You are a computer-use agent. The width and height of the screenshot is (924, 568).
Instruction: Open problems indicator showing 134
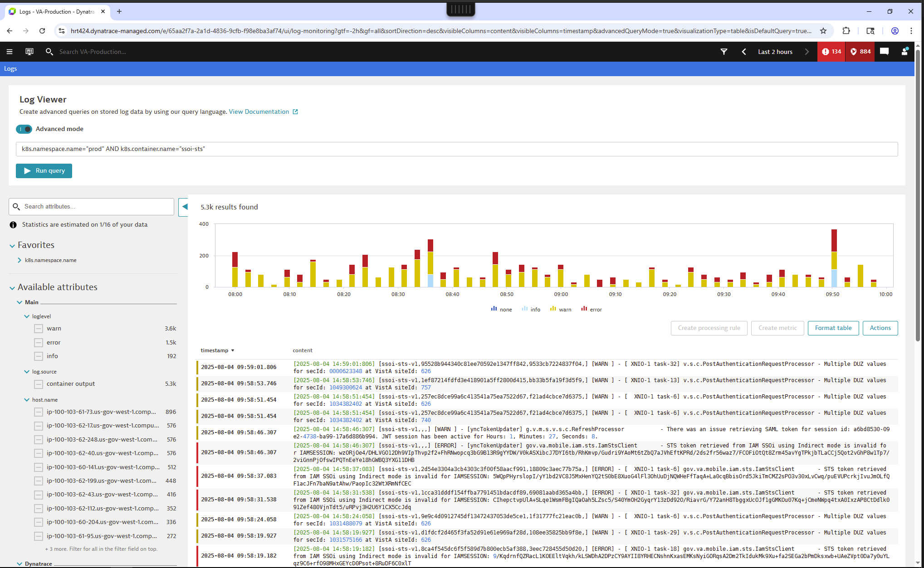(831, 52)
